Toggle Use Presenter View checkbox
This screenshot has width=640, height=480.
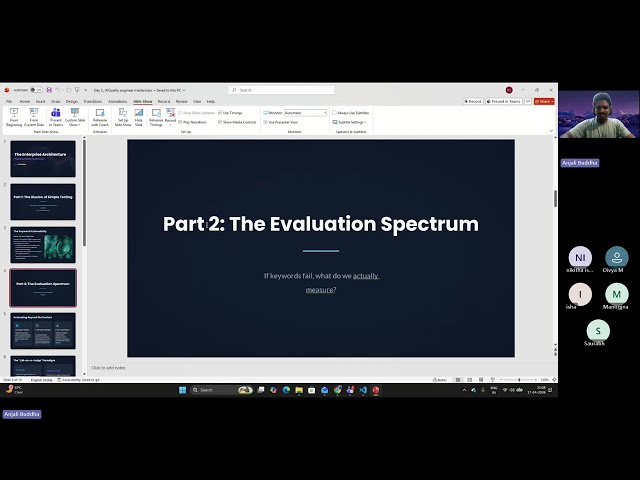click(x=266, y=122)
